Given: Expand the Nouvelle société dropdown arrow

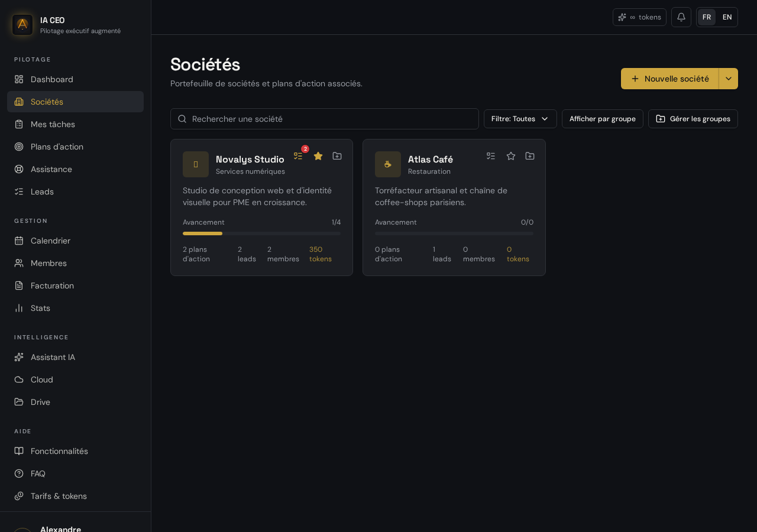Looking at the screenshot, I should click(x=729, y=79).
